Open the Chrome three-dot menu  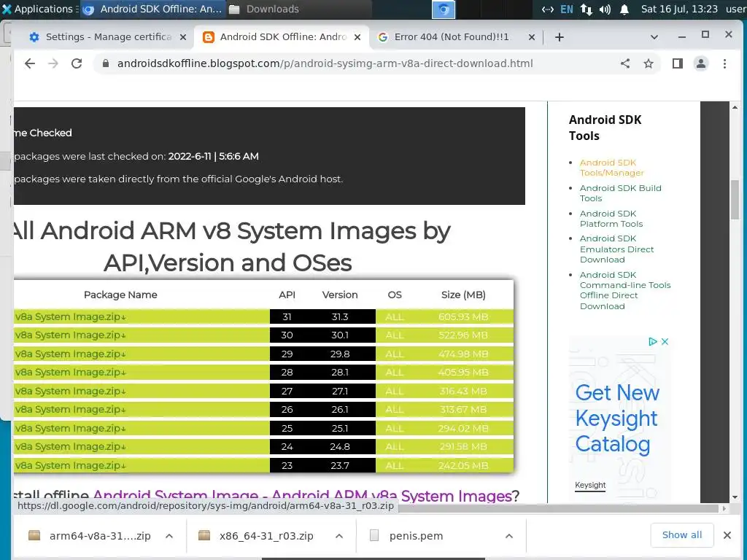click(x=724, y=63)
